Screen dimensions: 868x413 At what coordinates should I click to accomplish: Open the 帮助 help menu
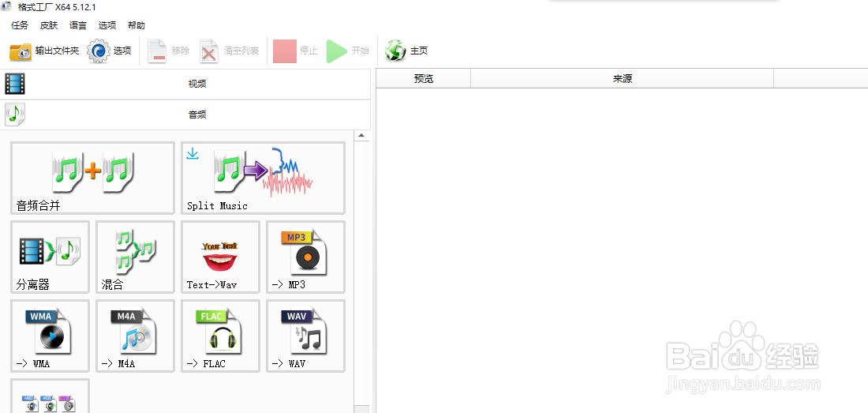point(137,25)
